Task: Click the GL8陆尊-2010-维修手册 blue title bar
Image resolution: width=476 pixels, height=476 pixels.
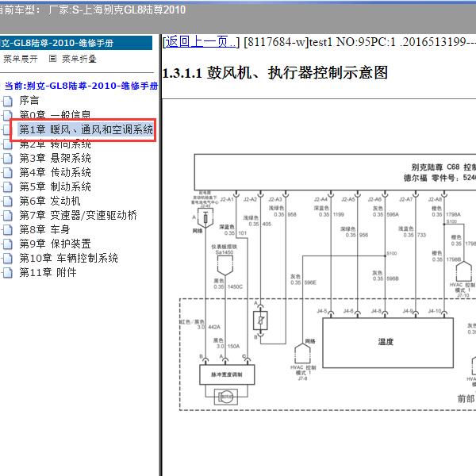Action: click(x=76, y=43)
